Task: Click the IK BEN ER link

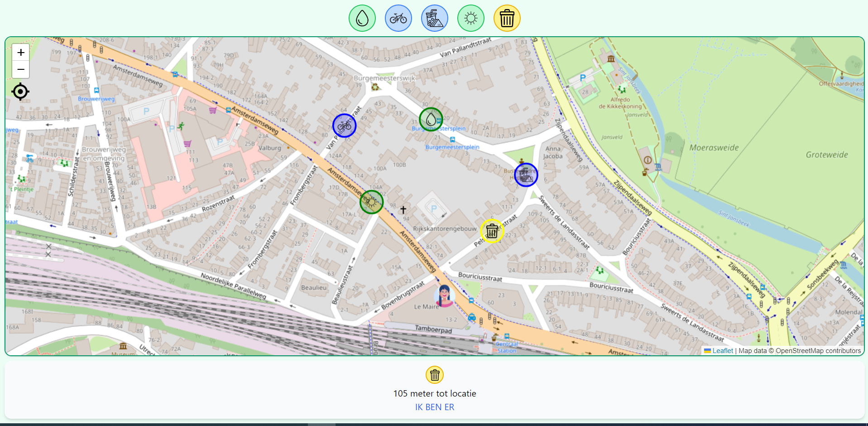Action: pyautogui.click(x=434, y=407)
